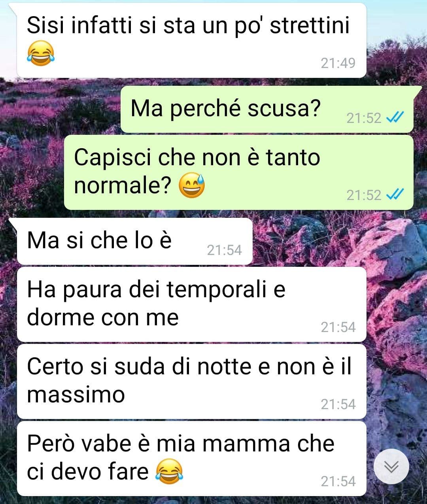
Task: Tap the chat wallpaper area beside 'Ma si che lo è'
Action: tap(336, 241)
